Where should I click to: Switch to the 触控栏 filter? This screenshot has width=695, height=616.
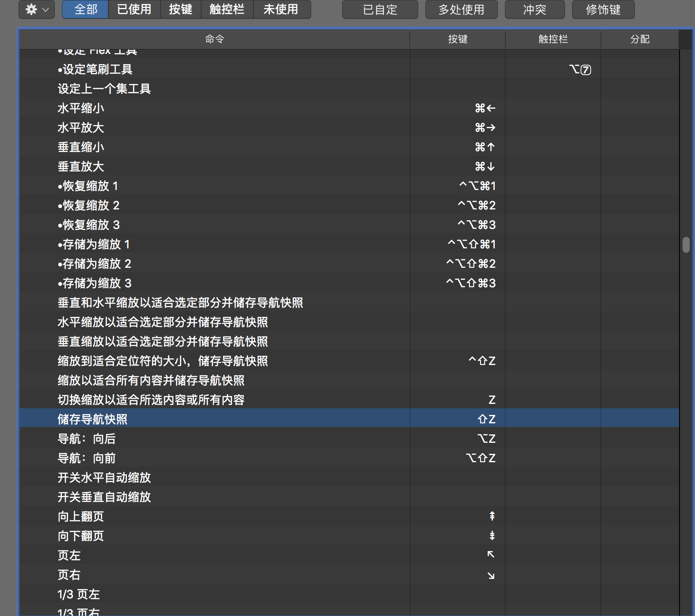coord(227,9)
